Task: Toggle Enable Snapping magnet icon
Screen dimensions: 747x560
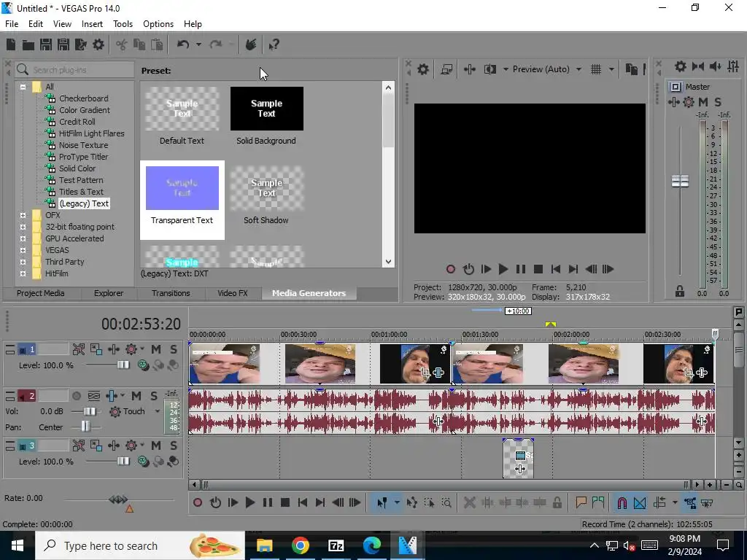Action: tap(622, 503)
